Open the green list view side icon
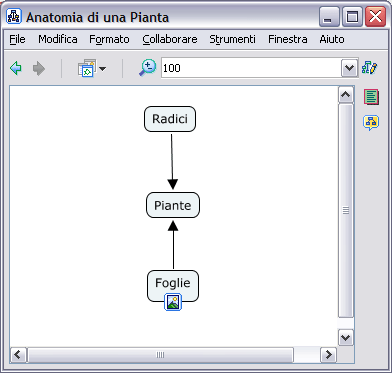The height and width of the screenshot is (373, 392). (371, 97)
